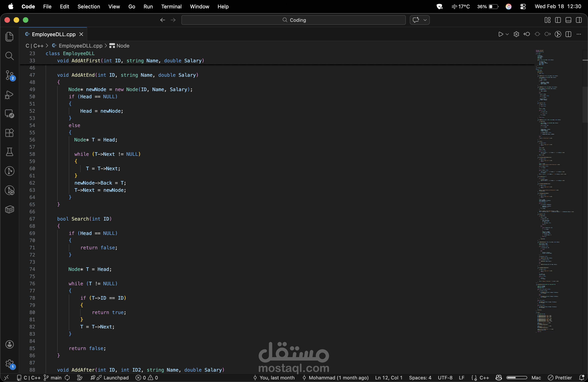Open the Run and Debug view

[x=9, y=95]
